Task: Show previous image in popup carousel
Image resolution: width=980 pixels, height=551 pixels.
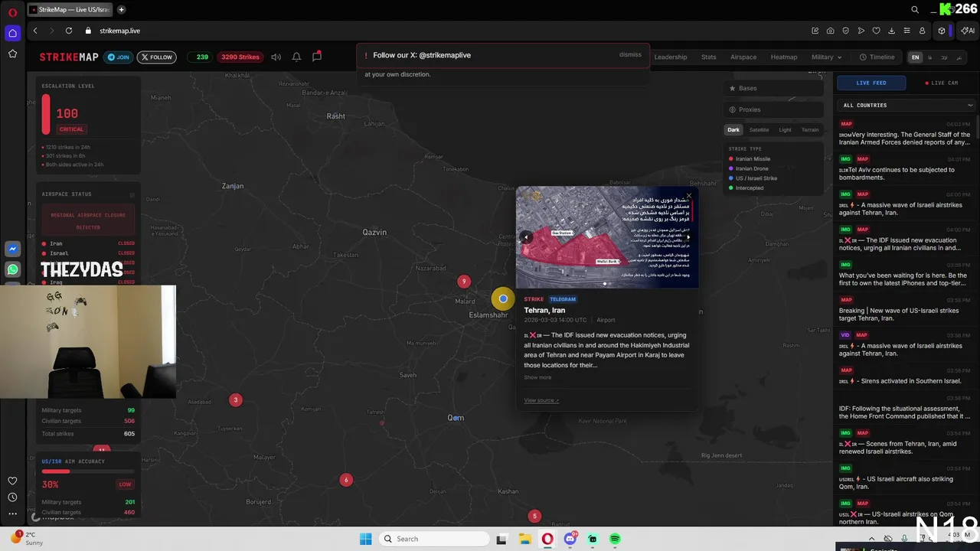Action: point(526,237)
